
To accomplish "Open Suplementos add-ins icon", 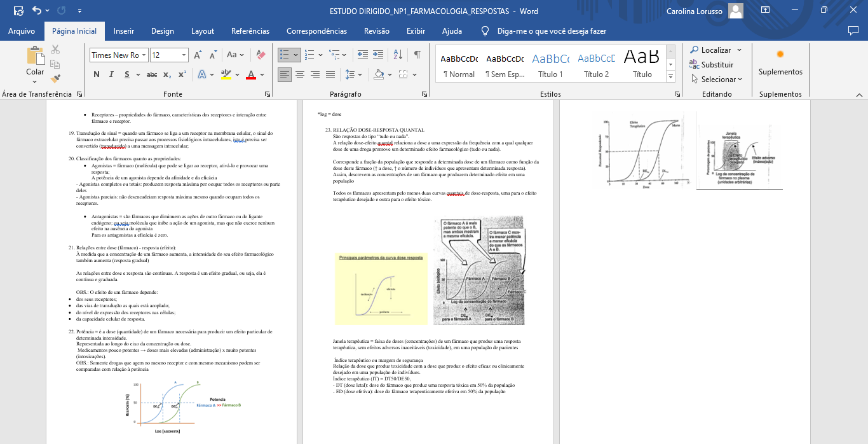I will coord(780,55).
